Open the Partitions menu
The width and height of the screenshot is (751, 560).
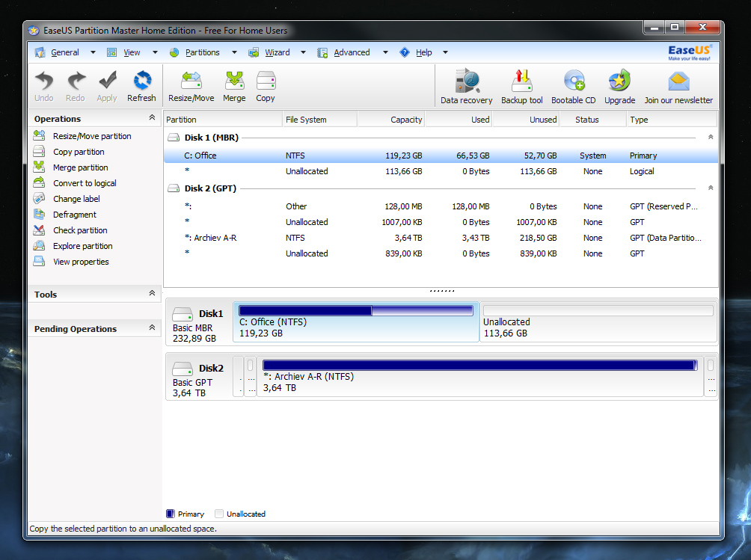click(202, 52)
